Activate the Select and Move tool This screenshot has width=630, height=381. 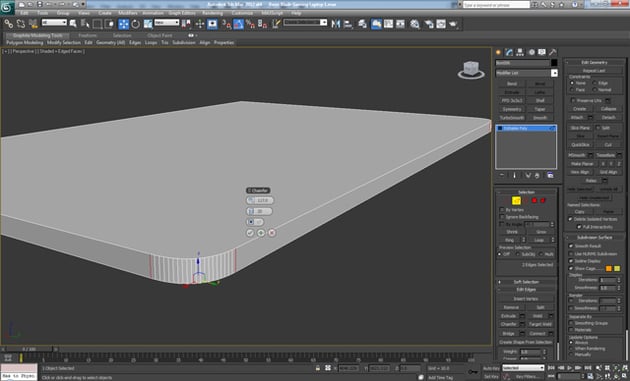(123, 24)
